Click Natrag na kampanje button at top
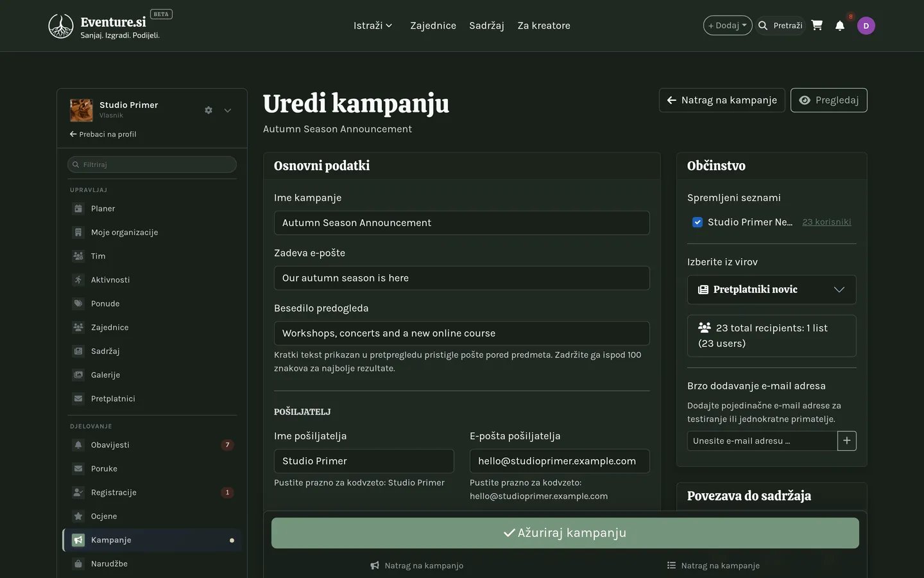This screenshot has width=924, height=578. click(x=722, y=100)
